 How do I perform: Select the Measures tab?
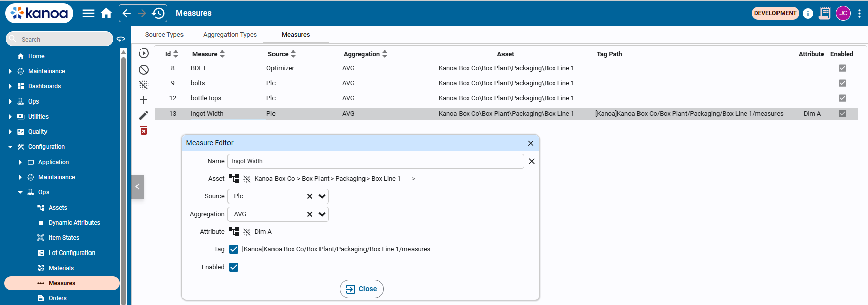pyautogui.click(x=296, y=35)
